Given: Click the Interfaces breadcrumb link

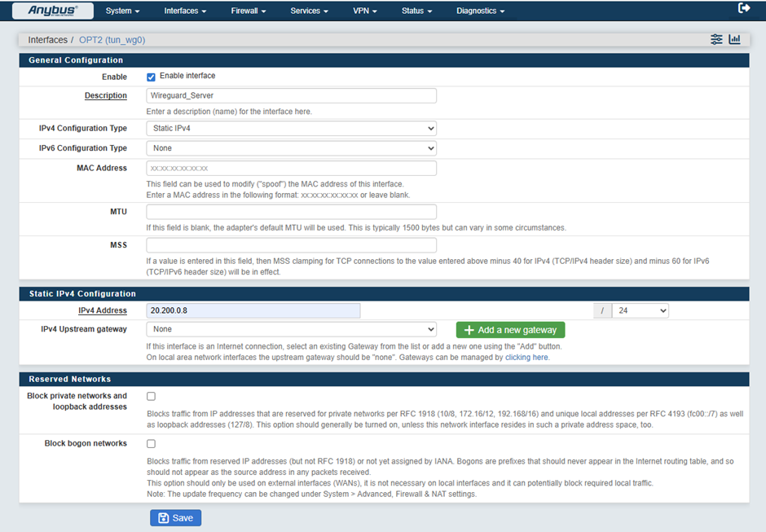Looking at the screenshot, I should (x=47, y=40).
